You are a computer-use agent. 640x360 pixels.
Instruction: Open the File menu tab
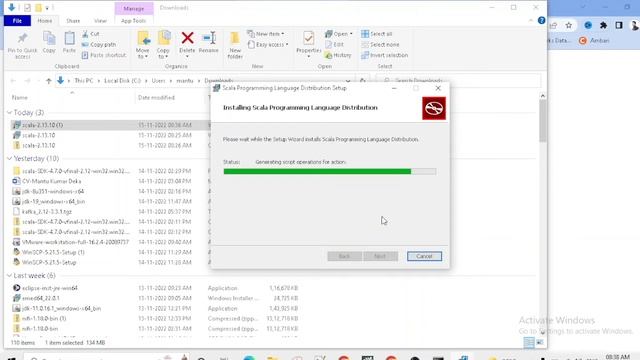(17, 21)
